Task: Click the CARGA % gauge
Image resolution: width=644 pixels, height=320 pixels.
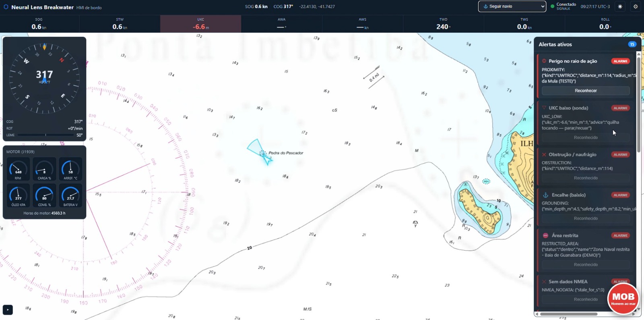Action: 44,169
